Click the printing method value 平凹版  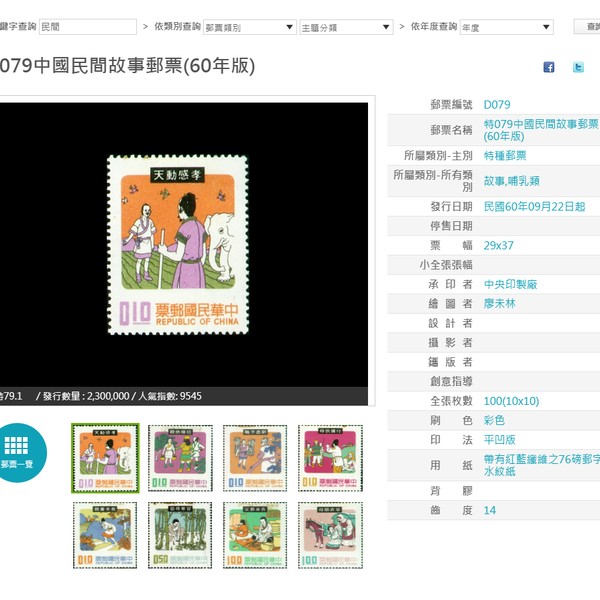(499, 440)
